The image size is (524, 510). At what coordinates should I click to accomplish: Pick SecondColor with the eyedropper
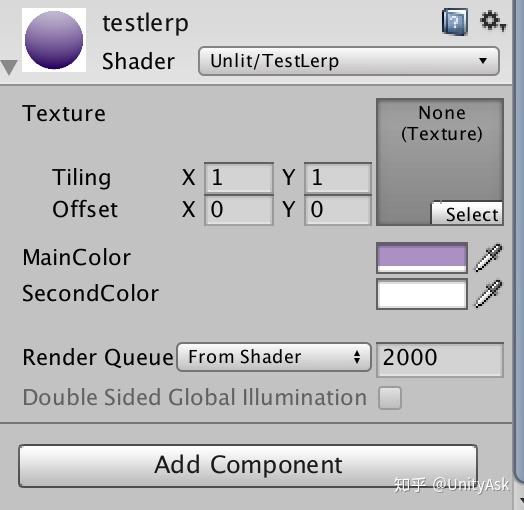click(x=489, y=293)
